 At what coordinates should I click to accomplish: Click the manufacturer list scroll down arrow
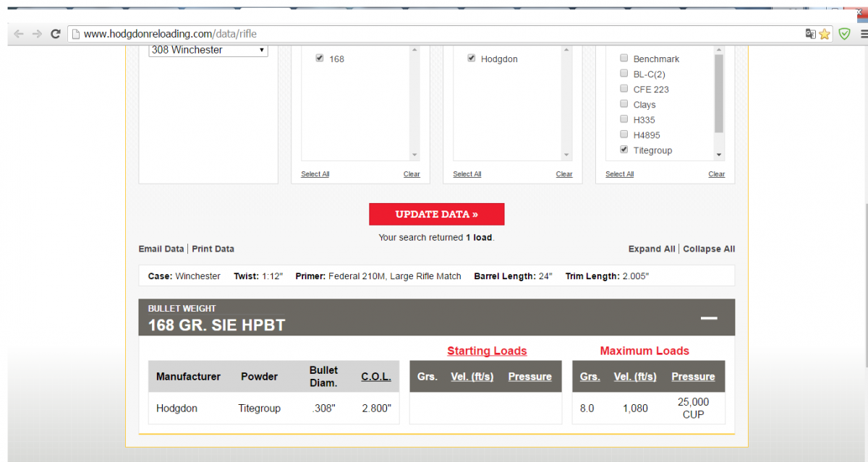point(566,155)
